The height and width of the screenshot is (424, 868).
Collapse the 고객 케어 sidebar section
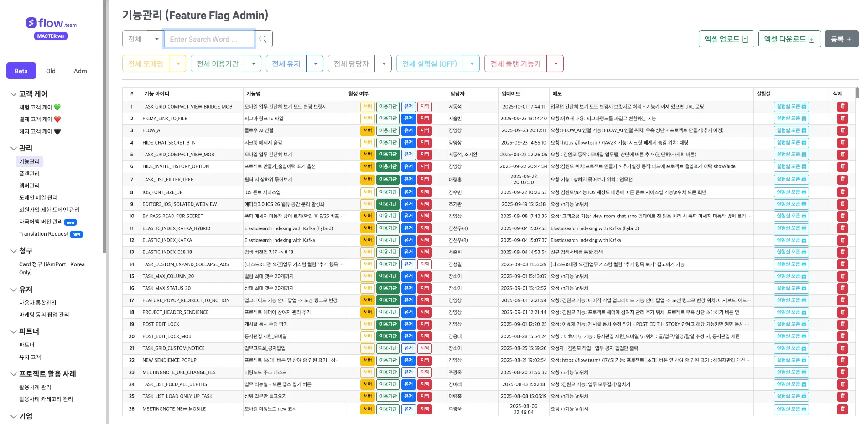pyautogui.click(x=14, y=94)
